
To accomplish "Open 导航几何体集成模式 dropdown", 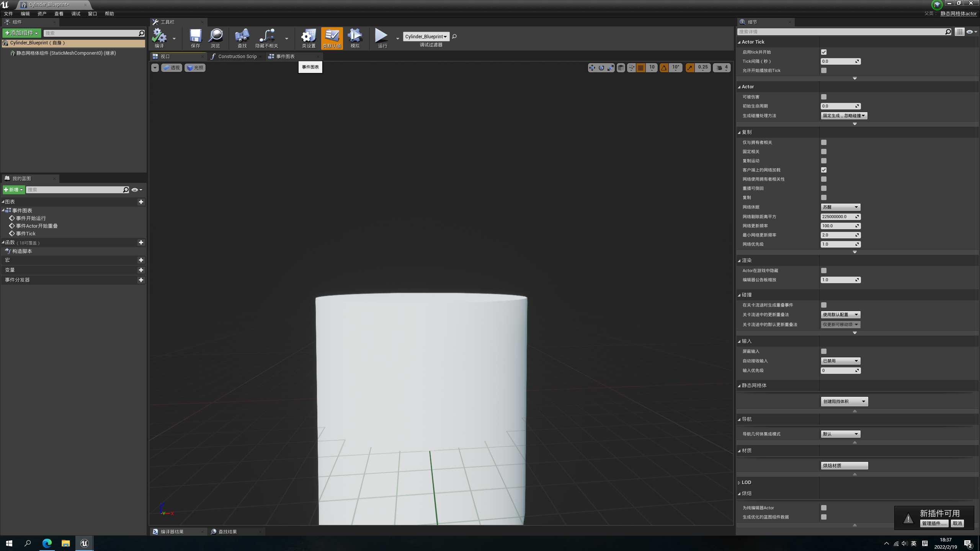I will (841, 434).
